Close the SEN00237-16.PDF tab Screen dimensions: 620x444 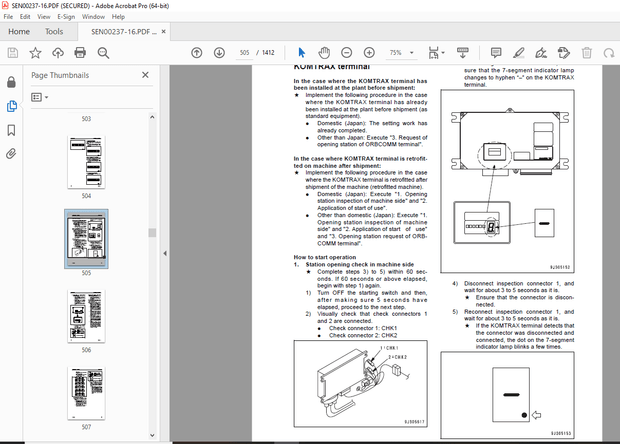164,31
